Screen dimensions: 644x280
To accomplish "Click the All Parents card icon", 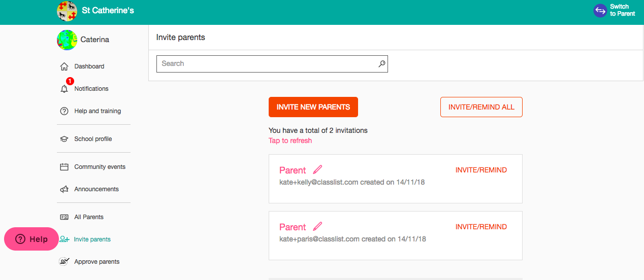I will pos(64,217).
